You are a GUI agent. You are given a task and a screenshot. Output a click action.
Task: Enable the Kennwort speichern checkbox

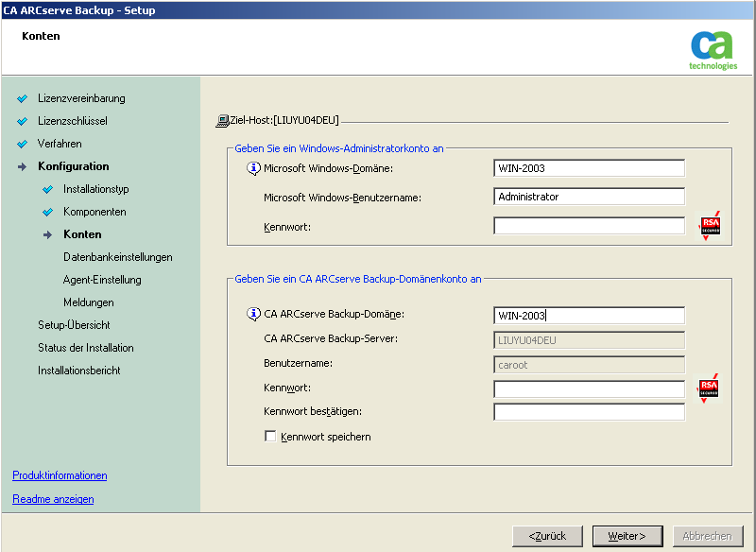(x=271, y=437)
